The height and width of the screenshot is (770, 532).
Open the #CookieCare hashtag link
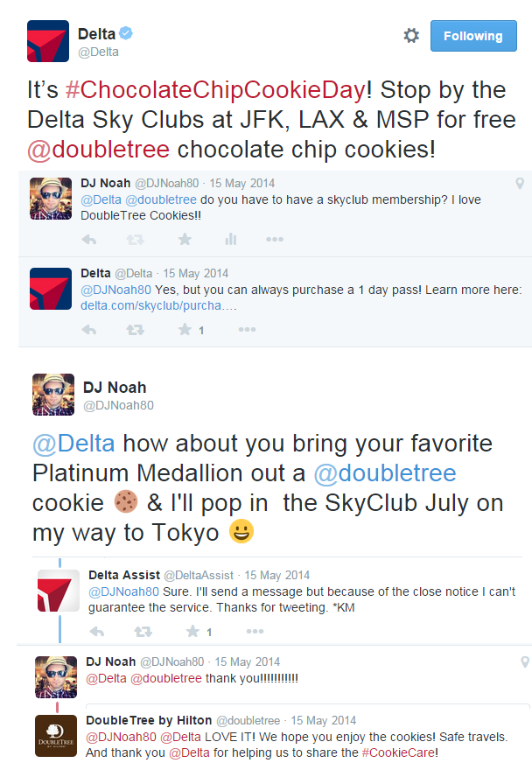(x=399, y=752)
